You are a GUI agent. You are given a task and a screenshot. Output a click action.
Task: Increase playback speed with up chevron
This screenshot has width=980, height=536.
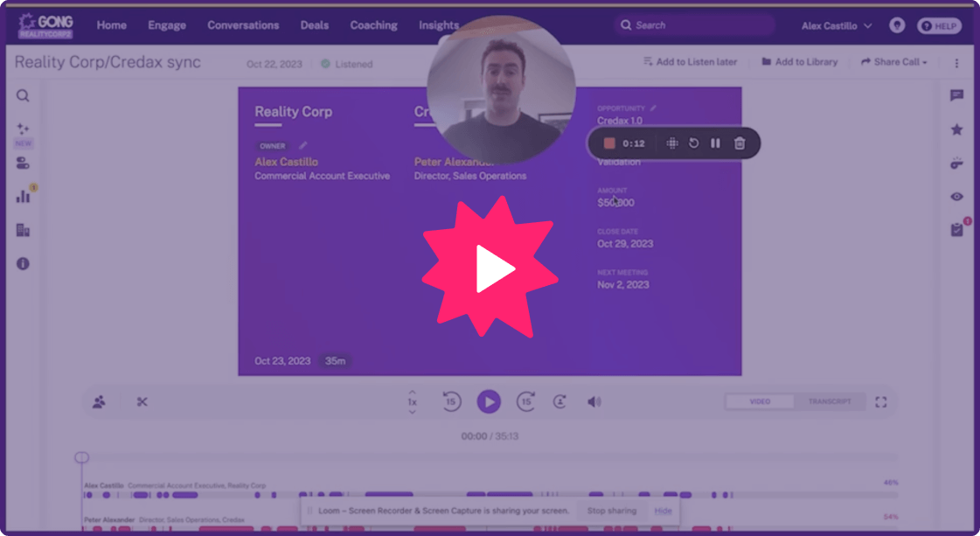click(x=412, y=393)
